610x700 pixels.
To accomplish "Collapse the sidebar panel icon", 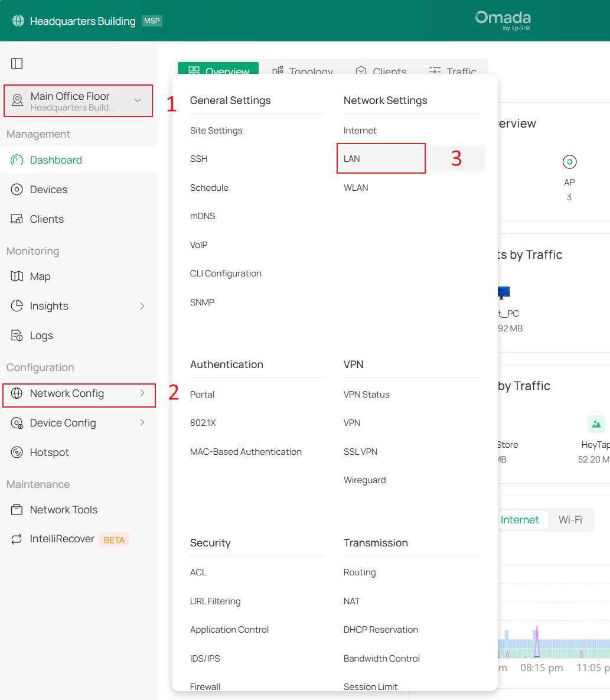I will pos(17,63).
